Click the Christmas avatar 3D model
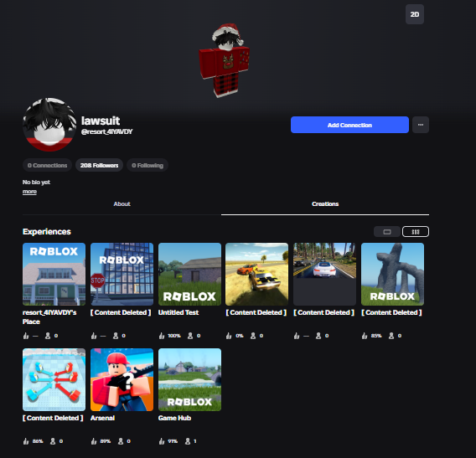Image resolution: width=476 pixels, height=458 pixels. point(225,60)
